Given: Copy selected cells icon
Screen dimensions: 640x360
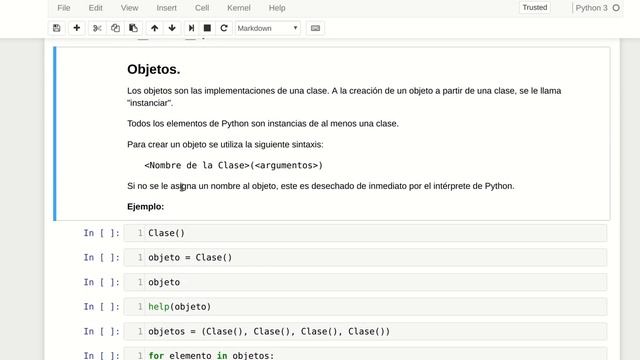Looking at the screenshot, I should [x=115, y=28].
